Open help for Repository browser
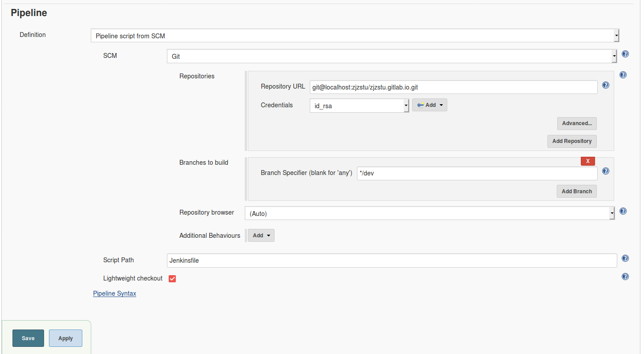The image size is (644, 354). (623, 211)
